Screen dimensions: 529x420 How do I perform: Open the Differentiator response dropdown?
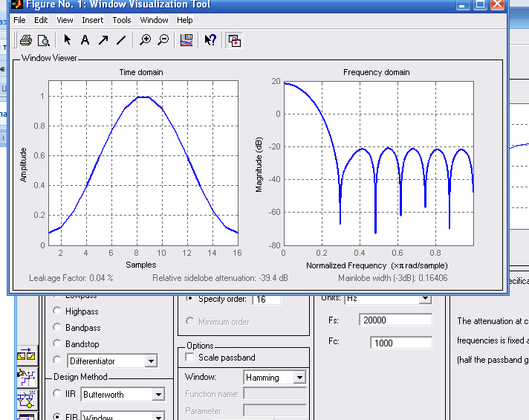click(151, 361)
